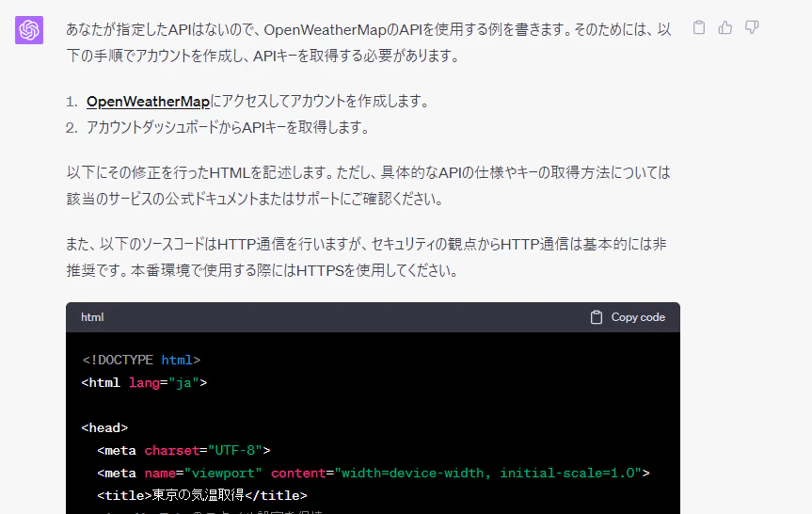This screenshot has height=514, width=812.
Task: Click the ChatGPT avatar logo
Action: 29,30
